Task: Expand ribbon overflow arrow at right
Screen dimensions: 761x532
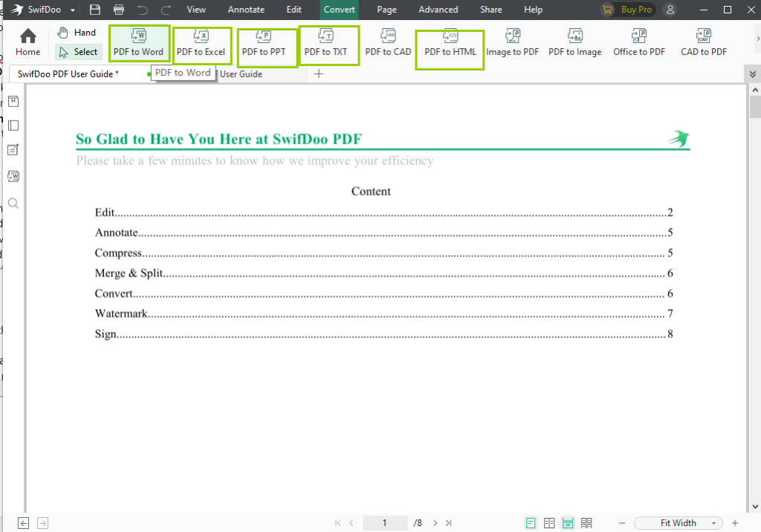Action: pos(757,39)
